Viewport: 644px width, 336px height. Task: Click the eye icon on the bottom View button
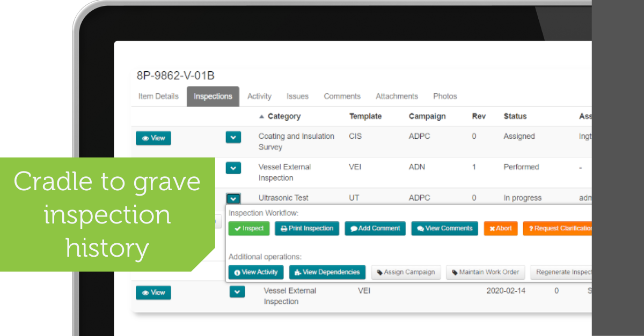click(144, 293)
